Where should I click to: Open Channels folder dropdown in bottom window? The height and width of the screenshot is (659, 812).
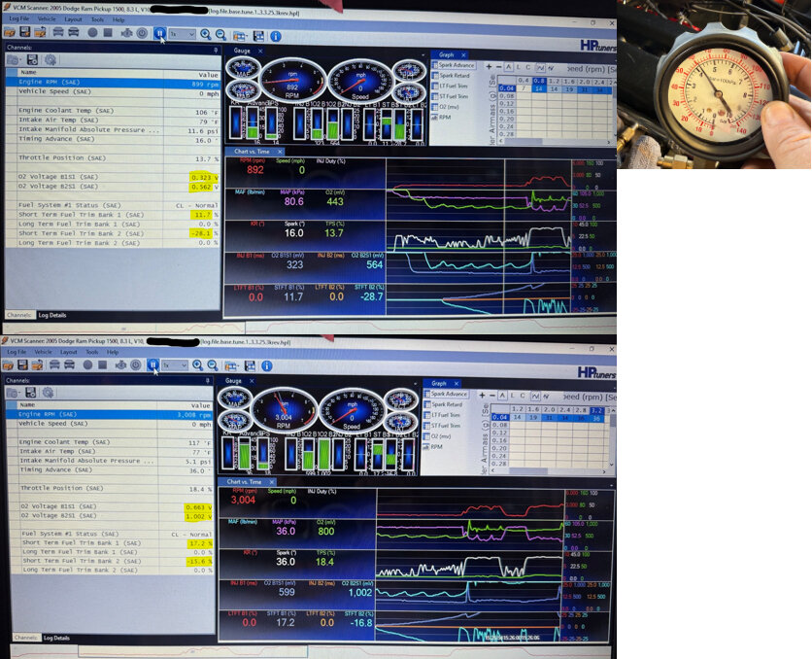tap(13, 393)
